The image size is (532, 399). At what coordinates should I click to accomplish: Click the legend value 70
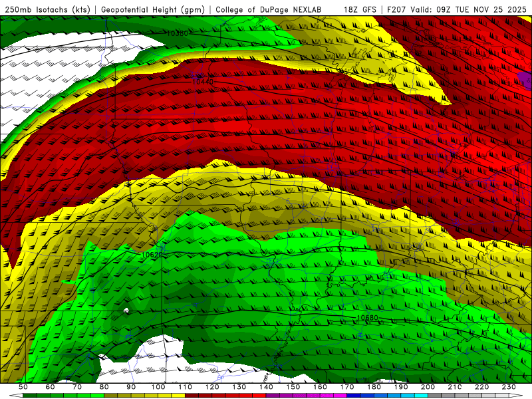pyautogui.click(x=77, y=387)
